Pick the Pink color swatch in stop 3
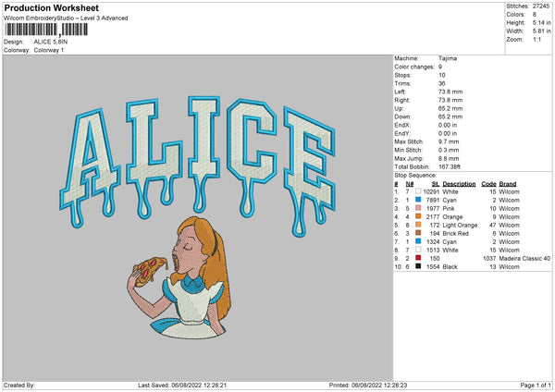The height and width of the screenshot is (392, 555). [x=418, y=208]
